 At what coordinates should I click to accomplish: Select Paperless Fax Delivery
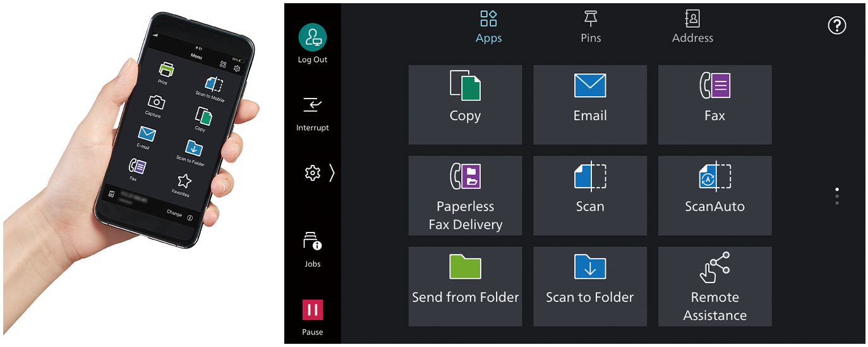point(465,195)
